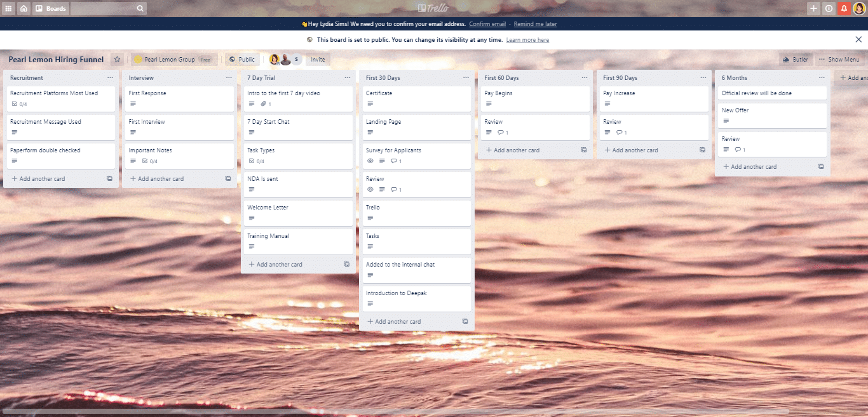This screenshot has height=417, width=868.
Task: Click Show Menu for the board
Action: (839, 59)
